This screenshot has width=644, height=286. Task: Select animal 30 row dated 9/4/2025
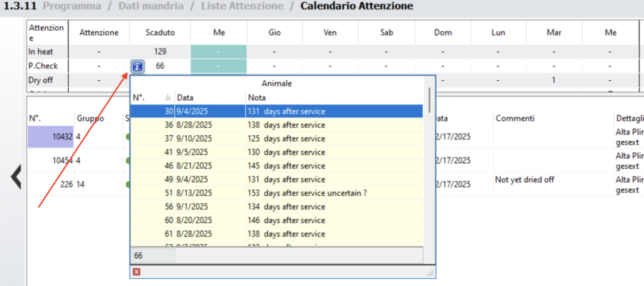coord(278,112)
